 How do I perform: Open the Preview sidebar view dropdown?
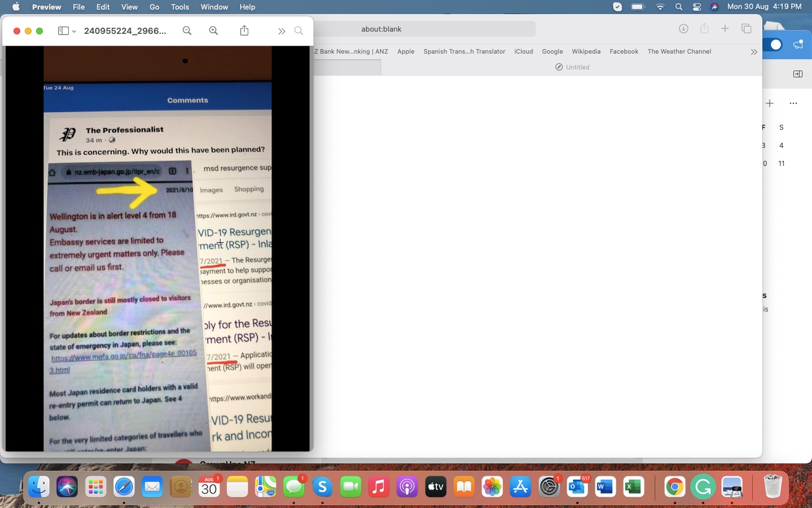click(67, 31)
